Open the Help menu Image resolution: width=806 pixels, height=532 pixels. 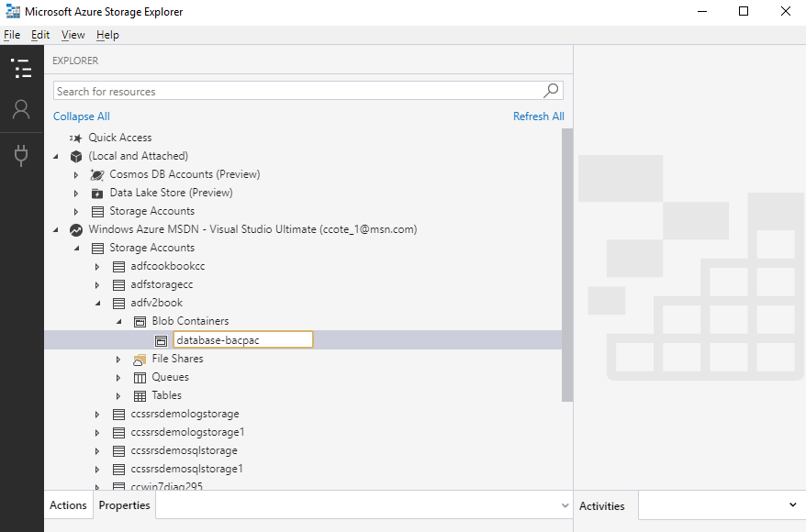(107, 35)
